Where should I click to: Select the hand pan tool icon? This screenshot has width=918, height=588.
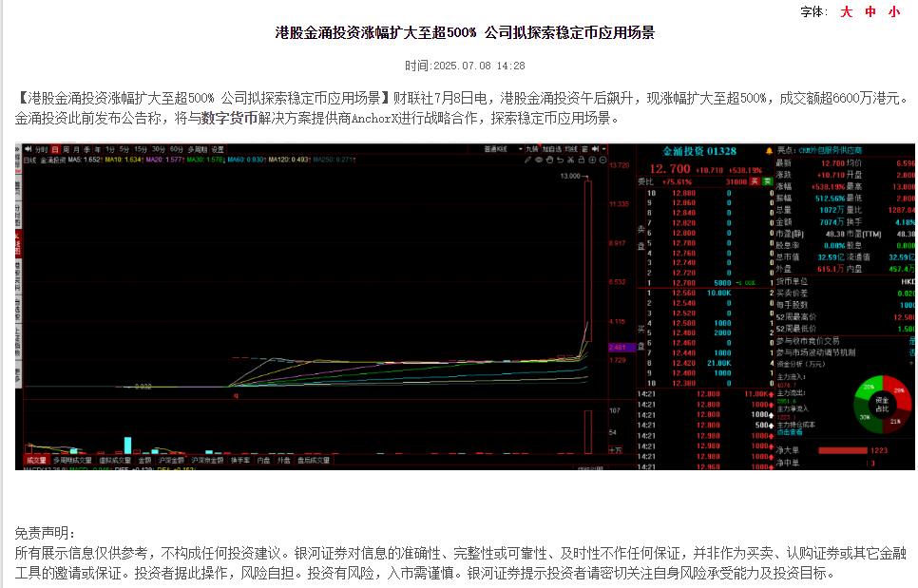coord(549,160)
